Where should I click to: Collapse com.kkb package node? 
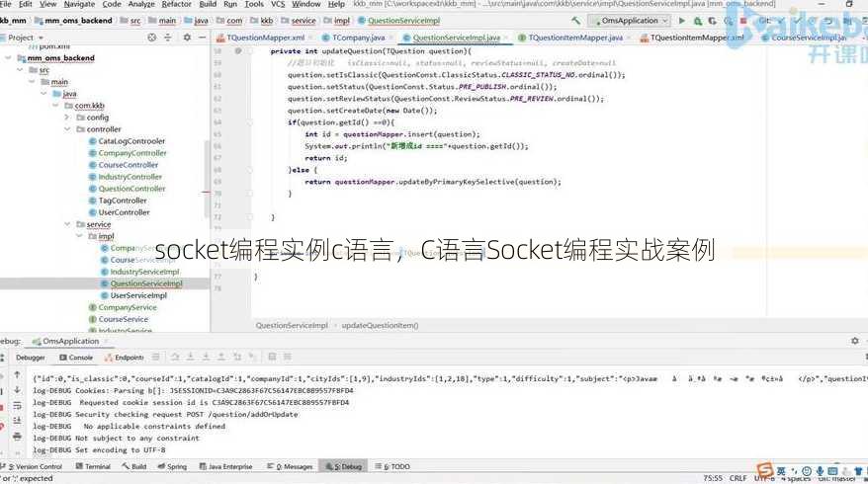point(55,105)
